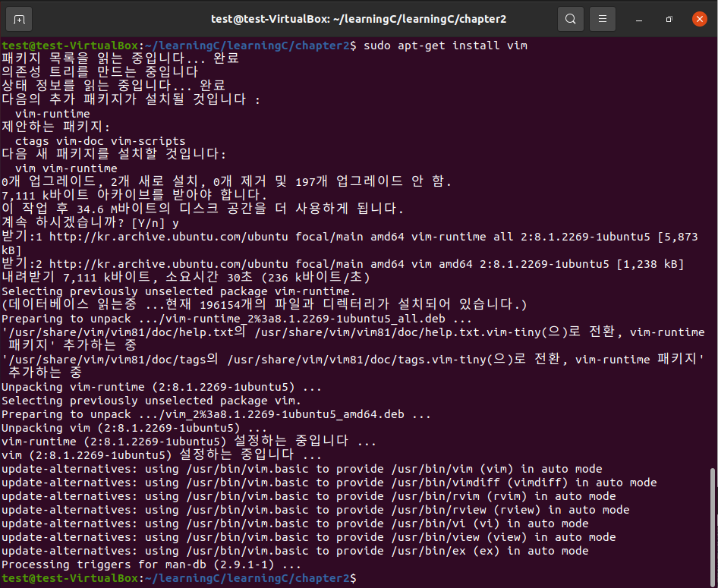Click the '[Y/n] y' prompt line

point(90,223)
